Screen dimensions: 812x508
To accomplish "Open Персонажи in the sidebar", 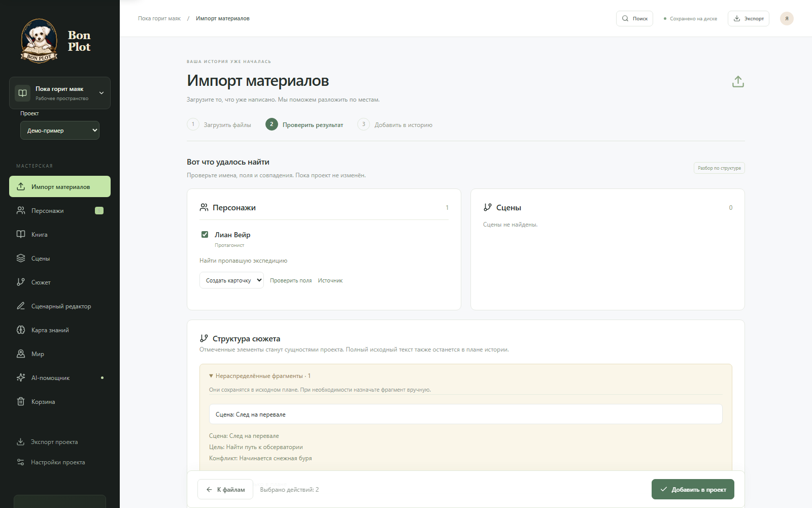I will [x=60, y=210].
